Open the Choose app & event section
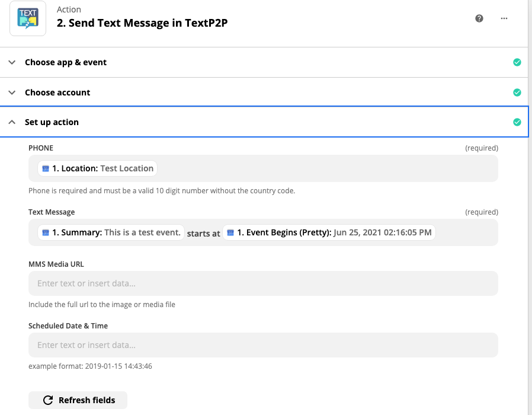The width and height of the screenshot is (532, 415). (x=264, y=62)
